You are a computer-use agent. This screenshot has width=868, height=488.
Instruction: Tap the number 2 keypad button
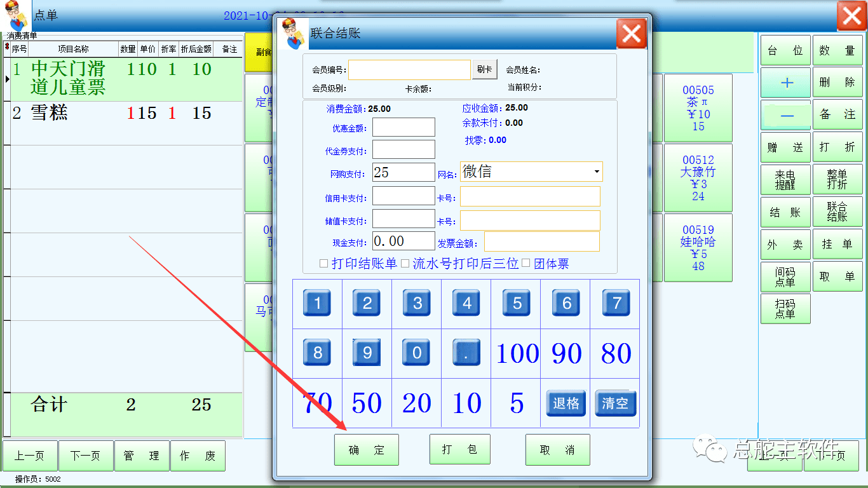367,303
